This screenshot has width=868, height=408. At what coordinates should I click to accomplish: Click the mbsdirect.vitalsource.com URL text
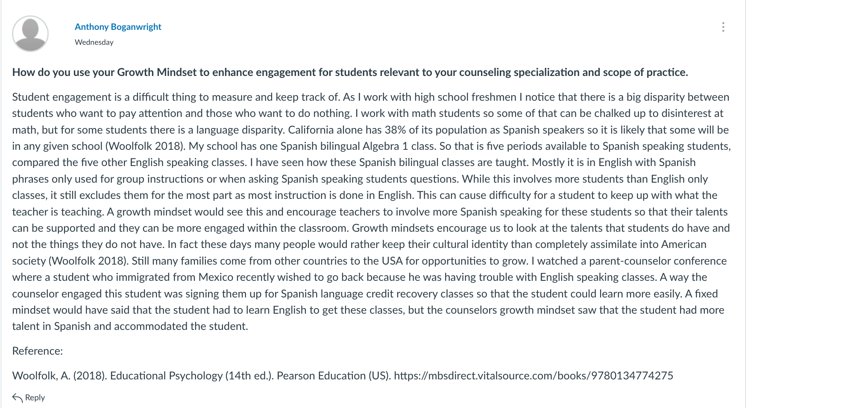tap(534, 376)
